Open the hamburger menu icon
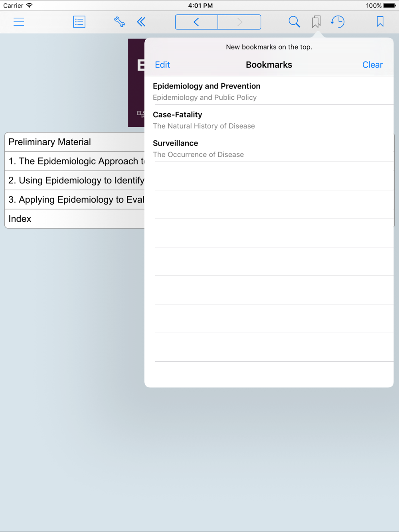Image resolution: width=399 pixels, height=532 pixels. coord(19,22)
